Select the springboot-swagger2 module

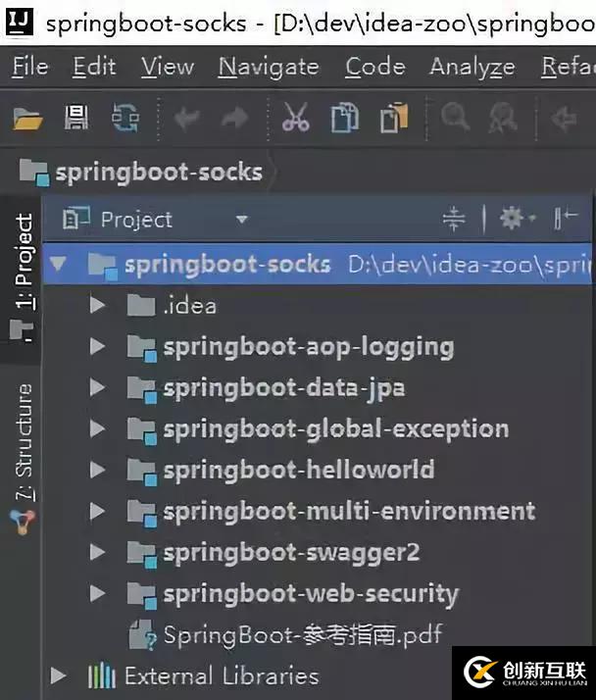290,552
